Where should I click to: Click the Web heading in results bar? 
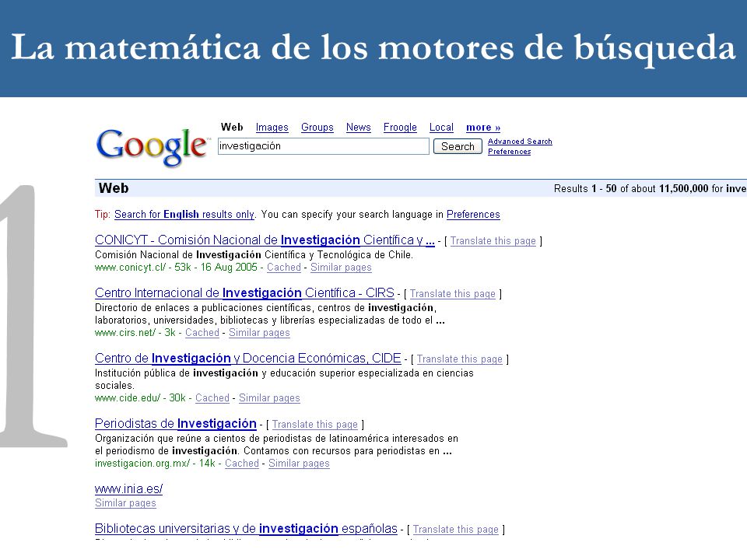[114, 188]
